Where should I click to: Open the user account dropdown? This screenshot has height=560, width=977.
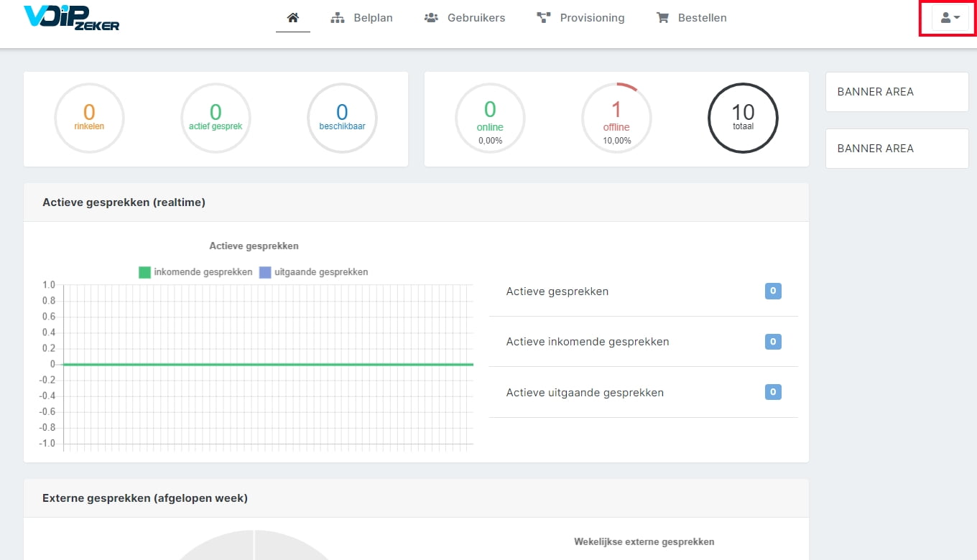[950, 18]
